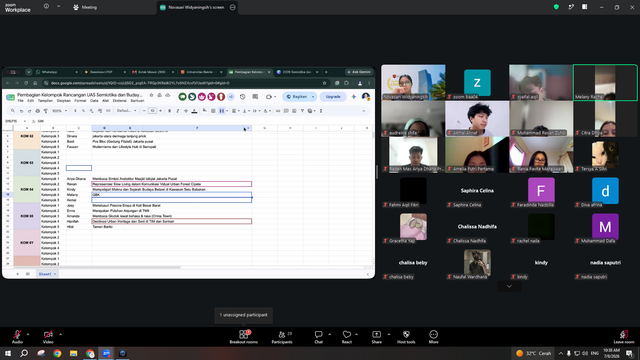Click the Windows Start button

pos(8,353)
